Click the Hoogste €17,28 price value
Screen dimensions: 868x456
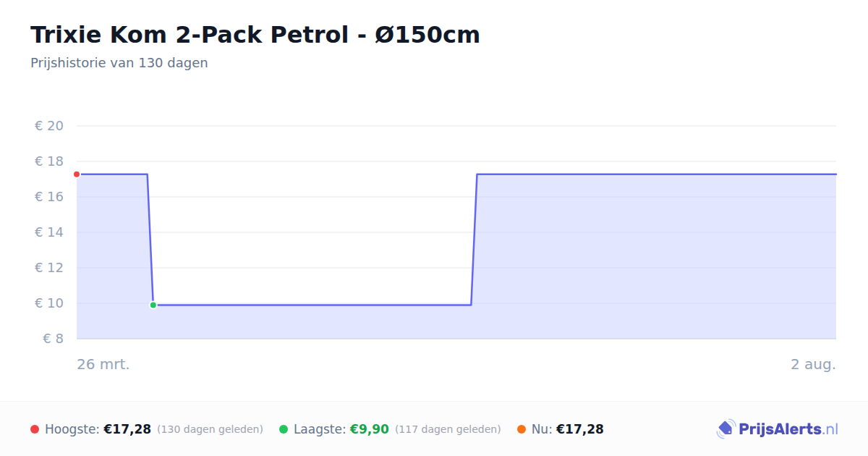pos(127,429)
